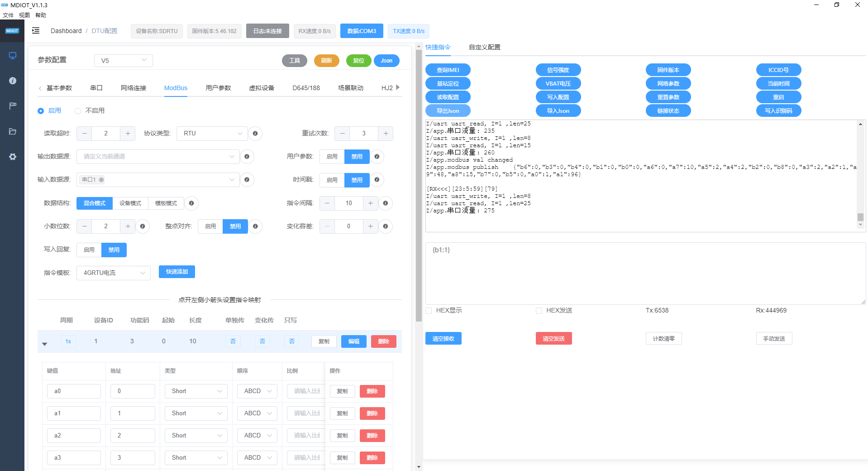868x471 pixels.
Task: Switch to the 网络连接 tab
Action: pos(134,88)
